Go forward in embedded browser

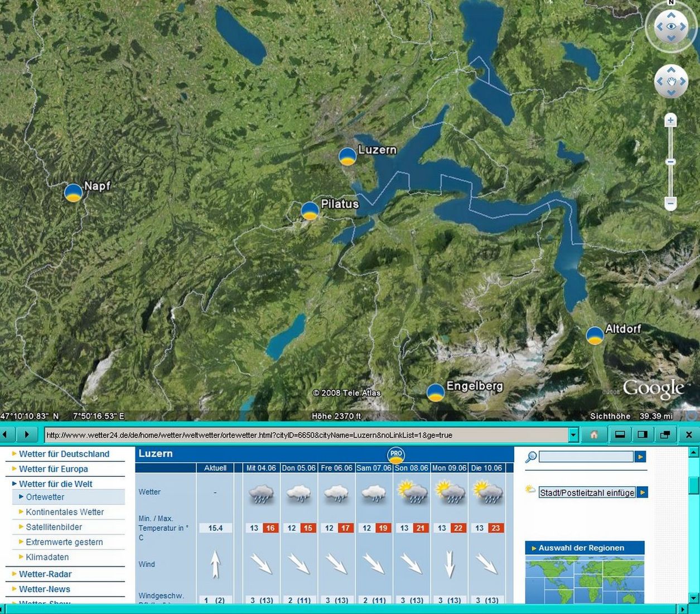[27, 434]
